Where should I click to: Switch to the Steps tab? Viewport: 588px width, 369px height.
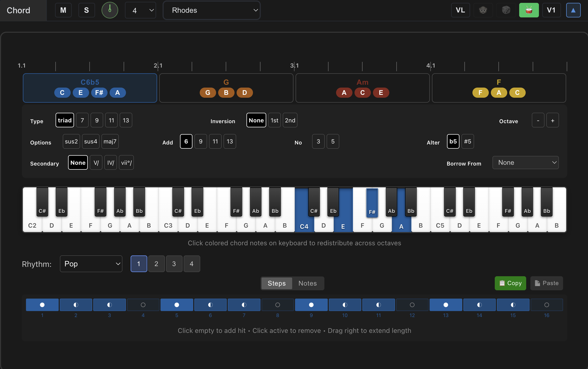[x=277, y=283]
